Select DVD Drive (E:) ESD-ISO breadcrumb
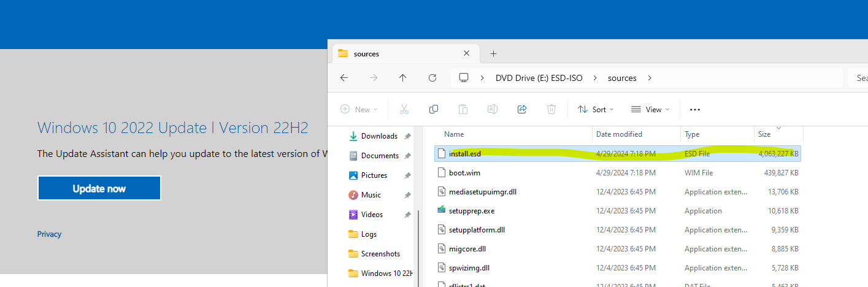 [539, 78]
